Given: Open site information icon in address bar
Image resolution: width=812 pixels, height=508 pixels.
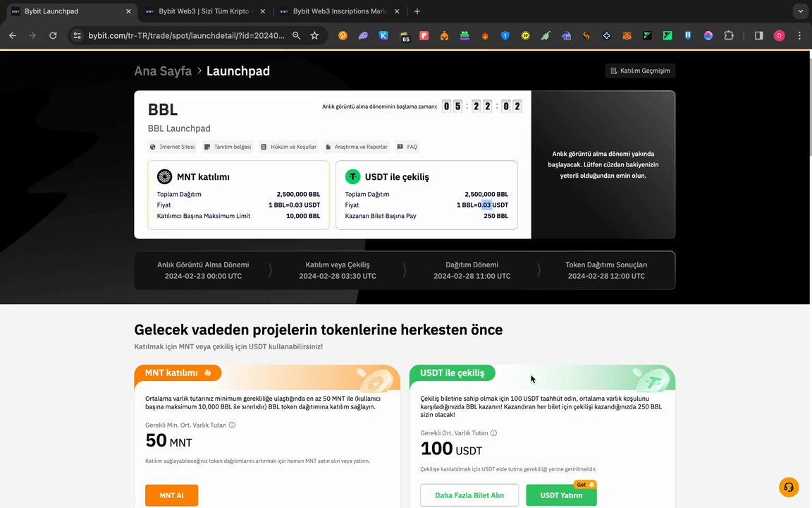Looking at the screenshot, I should (77, 36).
